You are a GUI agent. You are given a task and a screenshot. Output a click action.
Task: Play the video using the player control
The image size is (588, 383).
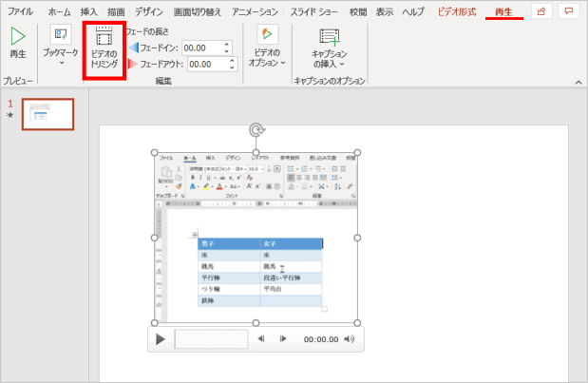coord(161,338)
